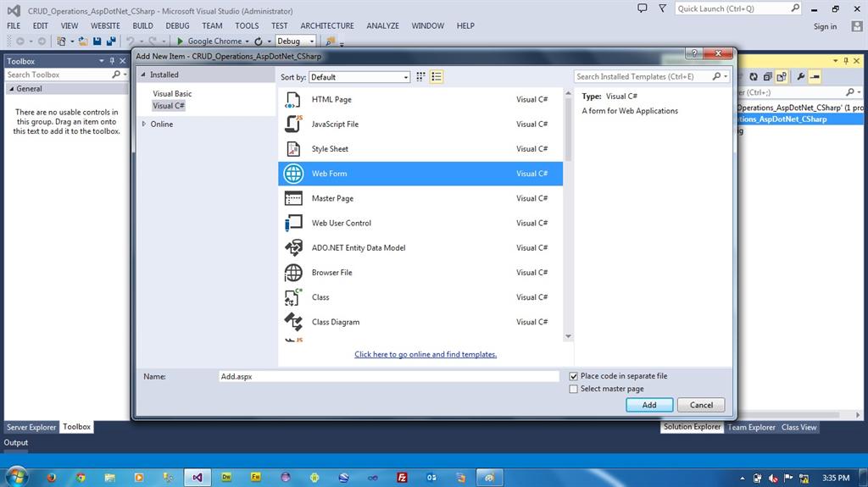Open the Debug configuration dropdown
868x487 pixels.
pyautogui.click(x=296, y=41)
